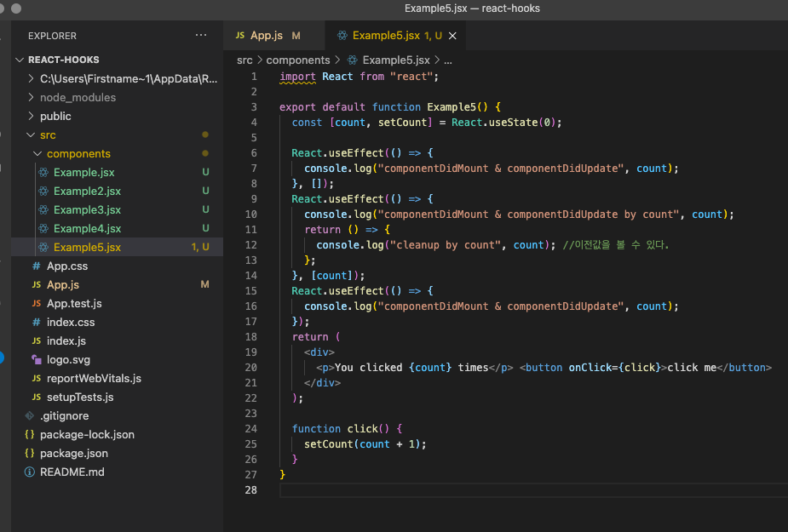788x532 pixels.
Task: Click the JS icon beside setupTests.js
Action: (x=36, y=397)
